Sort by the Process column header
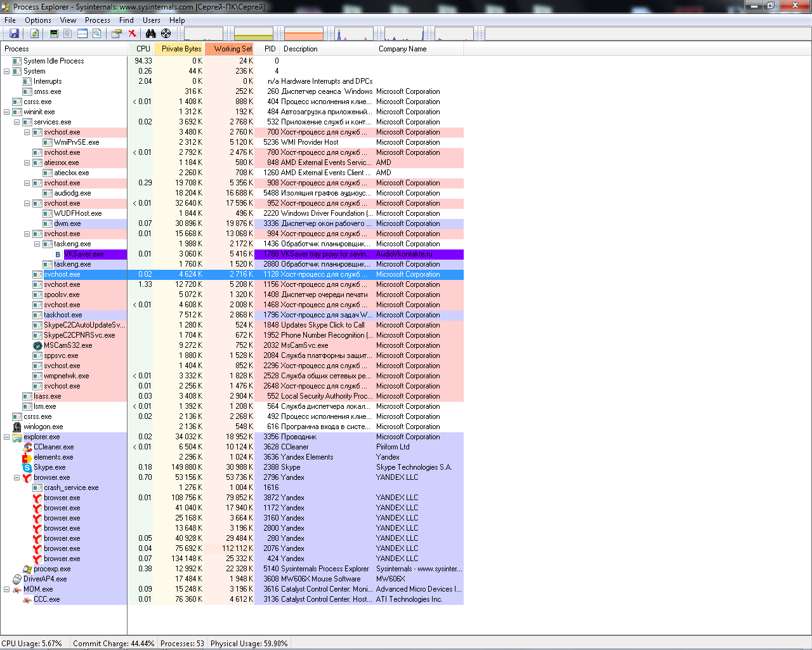Screen dimensions: 812x650 click(x=64, y=49)
